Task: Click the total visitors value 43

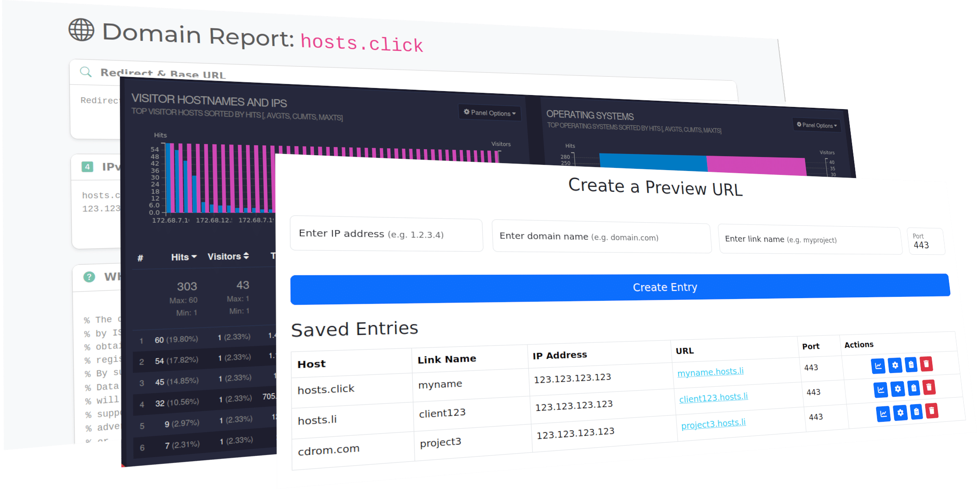Action: tap(243, 285)
